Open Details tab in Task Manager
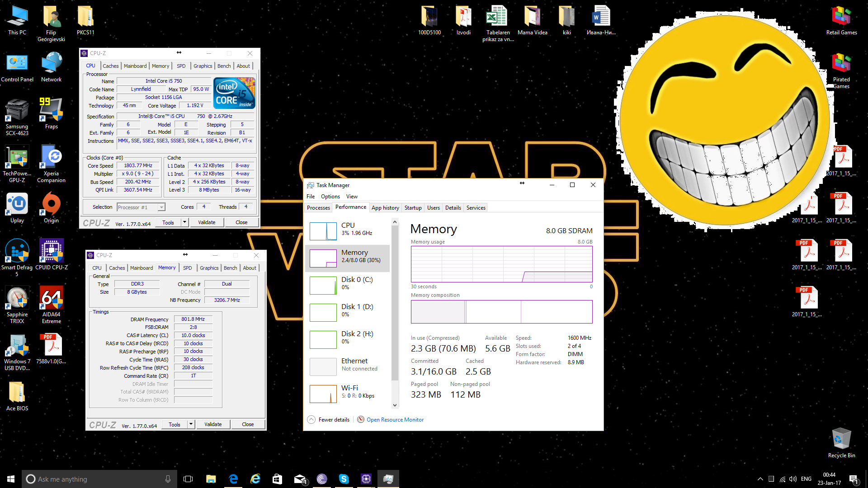The image size is (868, 488). (x=453, y=208)
